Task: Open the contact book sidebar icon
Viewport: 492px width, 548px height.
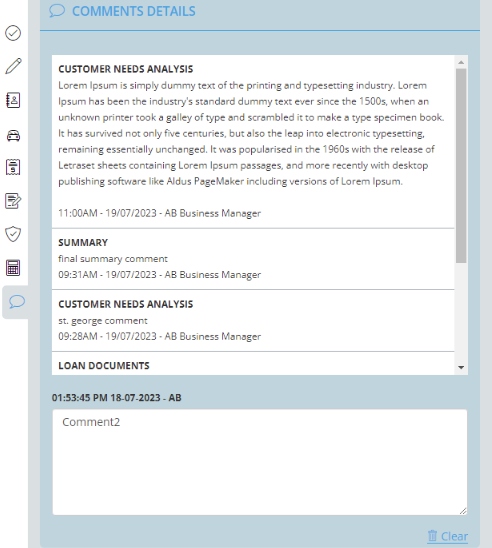Action: [x=13, y=100]
